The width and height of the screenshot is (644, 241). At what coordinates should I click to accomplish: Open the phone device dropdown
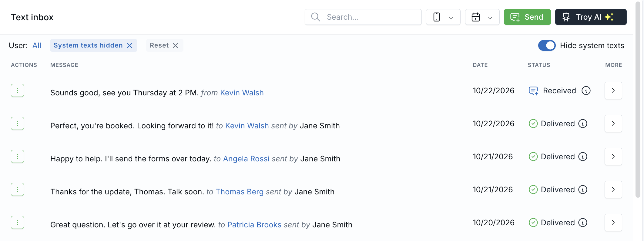(443, 17)
